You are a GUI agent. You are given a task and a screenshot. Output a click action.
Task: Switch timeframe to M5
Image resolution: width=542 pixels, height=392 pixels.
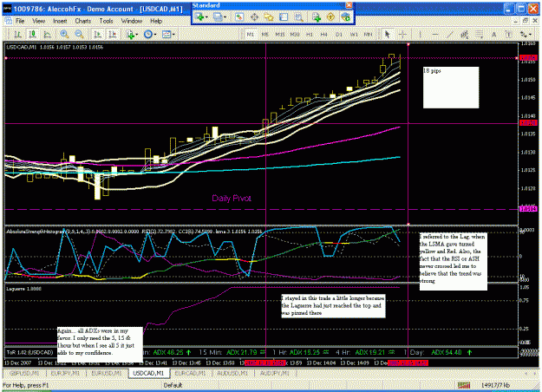[x=265, y=34]
